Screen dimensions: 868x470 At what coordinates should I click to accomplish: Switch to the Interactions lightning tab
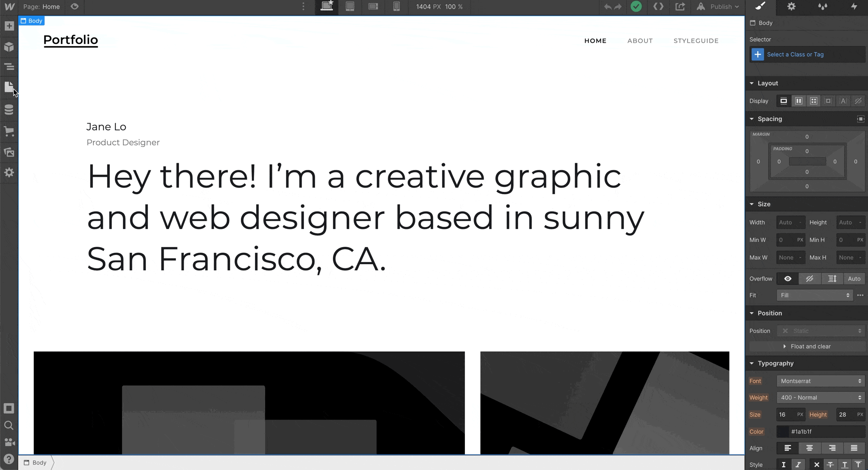[x=854, y=7]
